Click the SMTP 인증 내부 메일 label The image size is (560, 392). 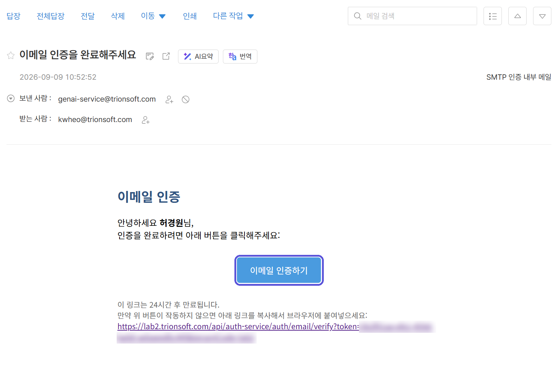[x=519, y=77]
